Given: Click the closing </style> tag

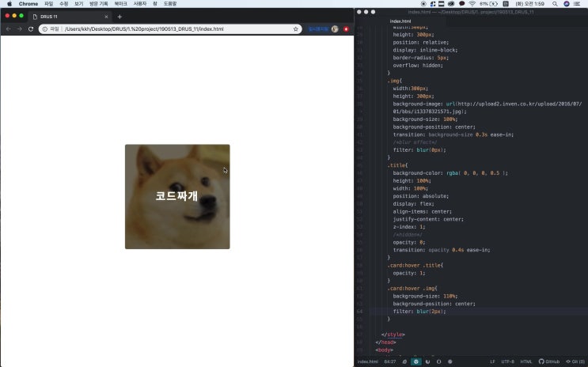Looking at the screenshot, I should coord(393,335).
